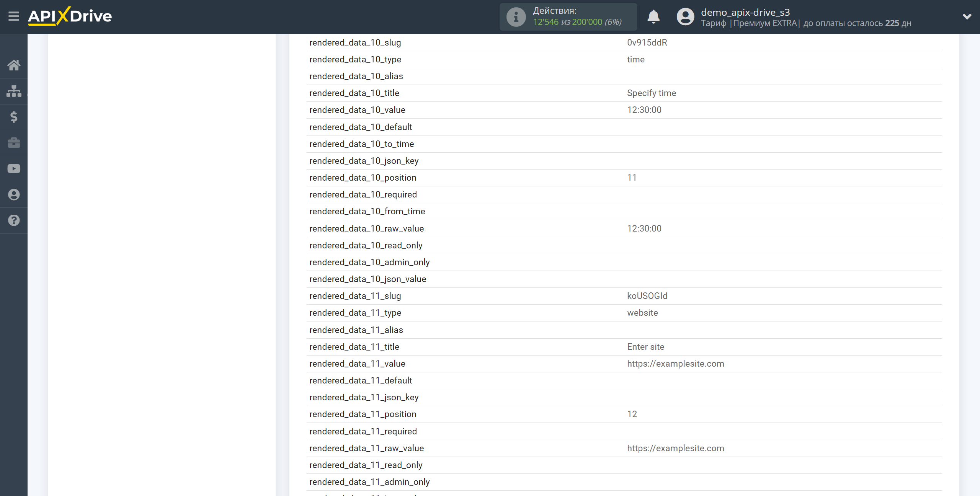
Task: Select the 'time' type value
Action: click(635, 59)
